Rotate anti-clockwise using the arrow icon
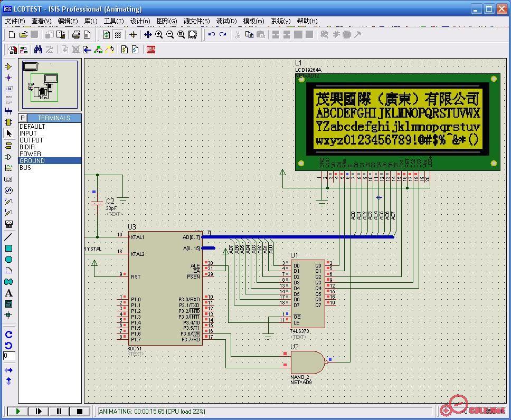Viewport: 511px width, 420px height. (9, 346)
